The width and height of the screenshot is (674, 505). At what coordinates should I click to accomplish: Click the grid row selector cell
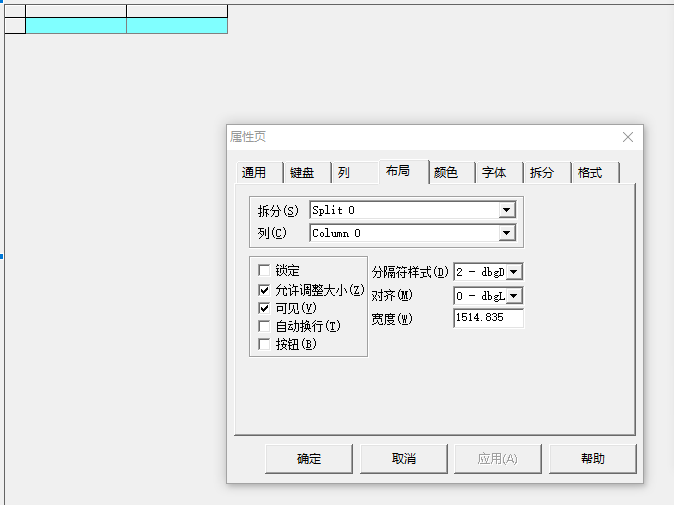pos(15,25)
